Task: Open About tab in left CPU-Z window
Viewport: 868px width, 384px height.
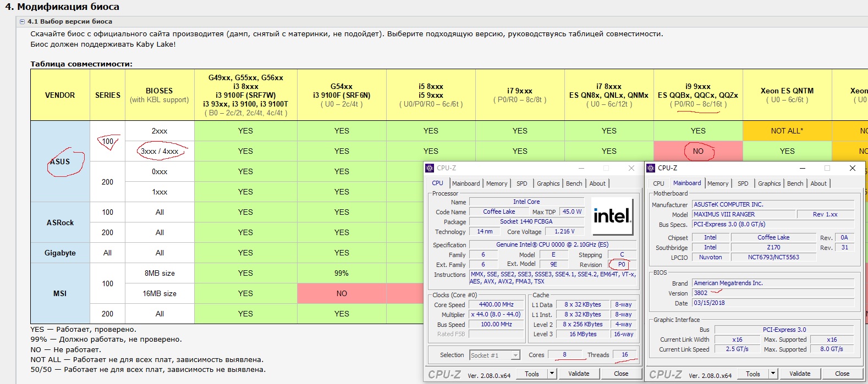Action: click(x=597, y=183)
